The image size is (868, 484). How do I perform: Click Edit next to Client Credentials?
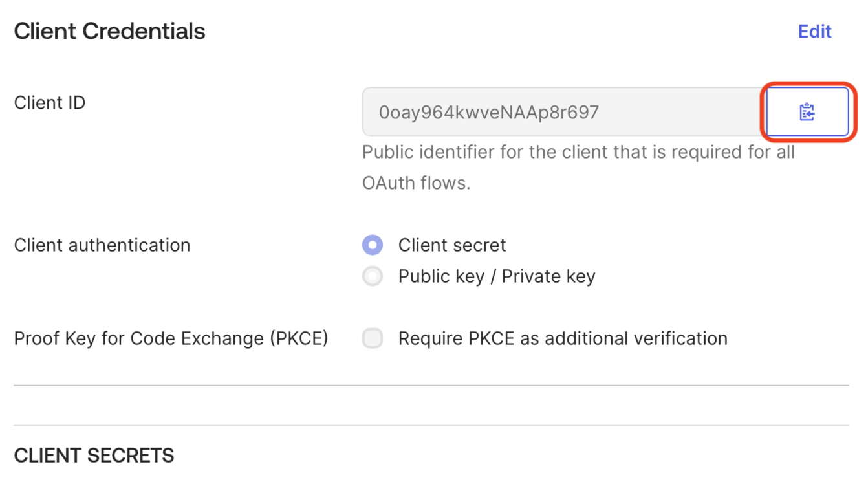pos(814,31)
